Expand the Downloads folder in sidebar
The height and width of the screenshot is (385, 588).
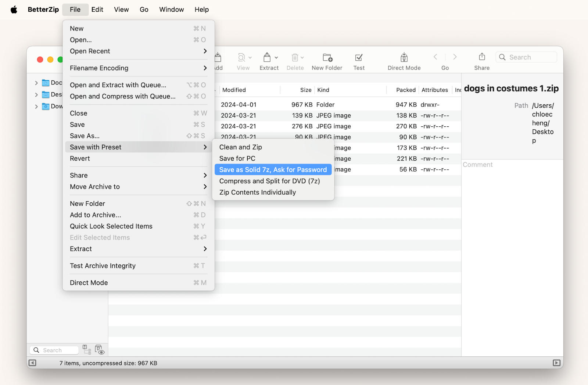(x=36, y=107)
